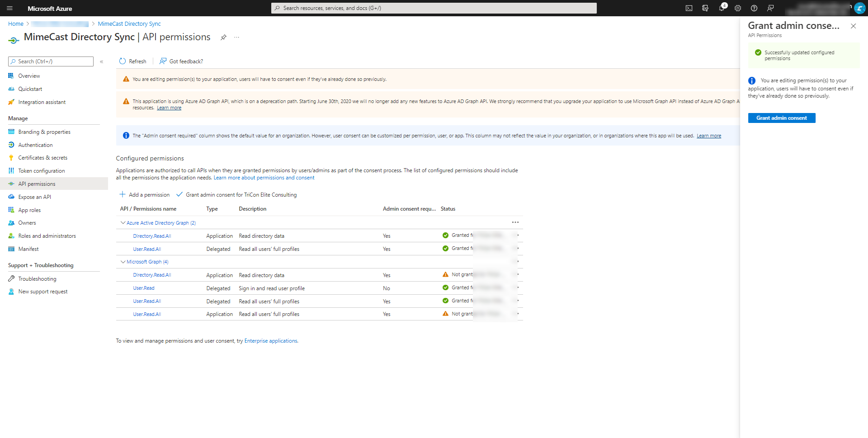Open Cloud Shell icon in top bar
The image size is (868, 438).
click(689, 8)
